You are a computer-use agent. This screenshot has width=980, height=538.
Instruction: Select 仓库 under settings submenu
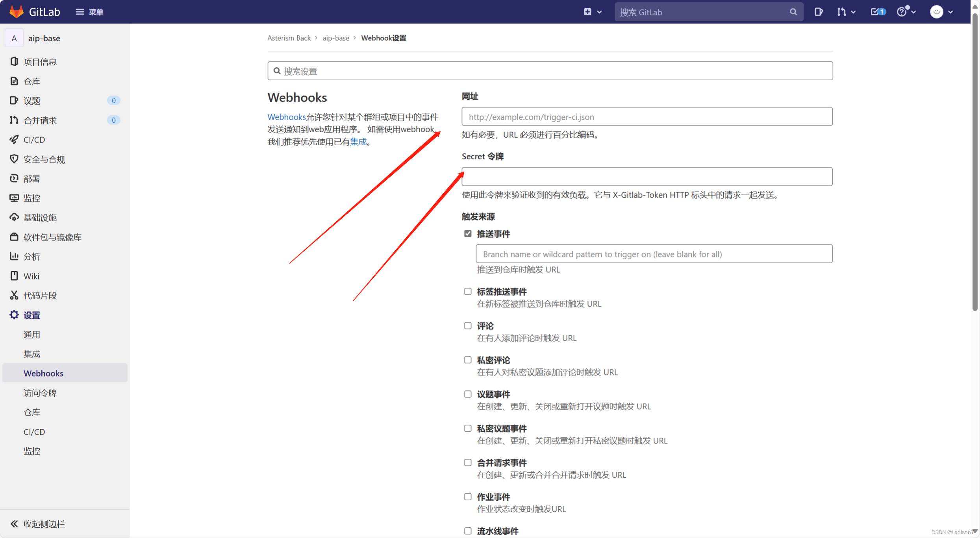click(x=31, y=412)
